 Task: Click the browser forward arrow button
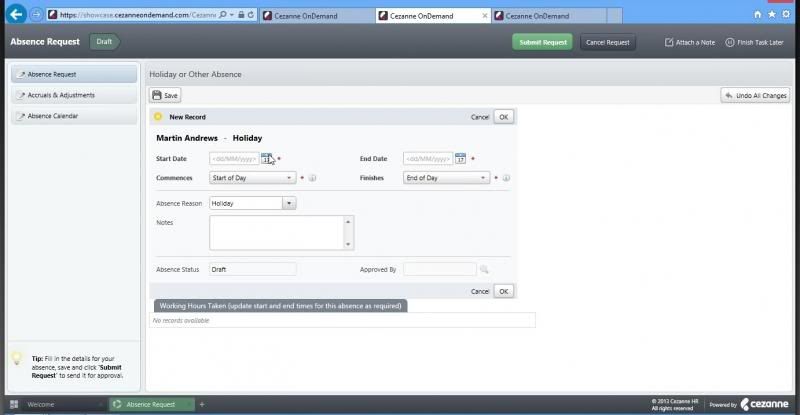pos(36,15)
